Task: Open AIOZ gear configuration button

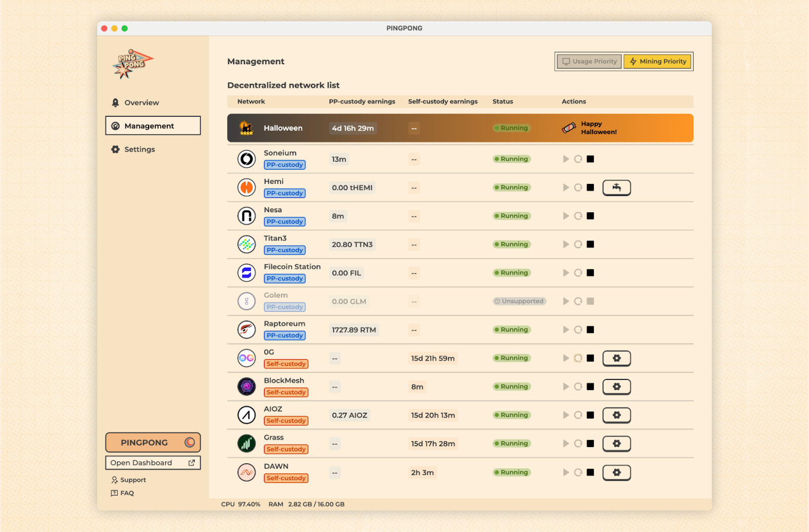Action: [616, 415]
